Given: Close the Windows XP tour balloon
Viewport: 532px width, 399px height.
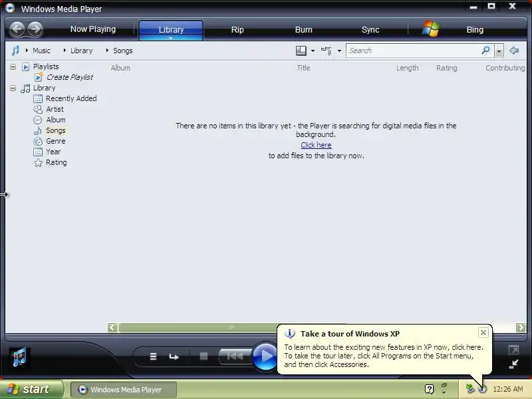Looking at the screenshot, I should [483, 332].
